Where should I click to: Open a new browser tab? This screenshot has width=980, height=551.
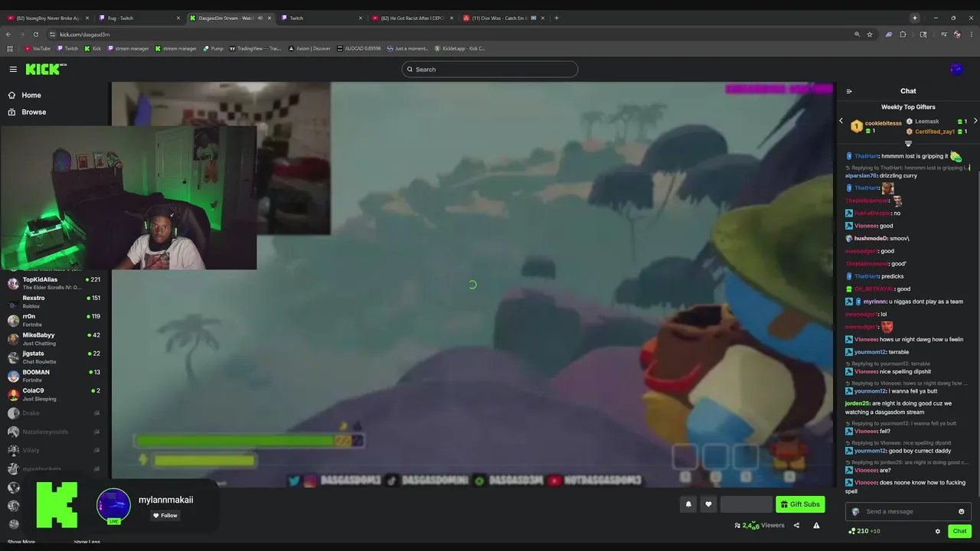557,18
